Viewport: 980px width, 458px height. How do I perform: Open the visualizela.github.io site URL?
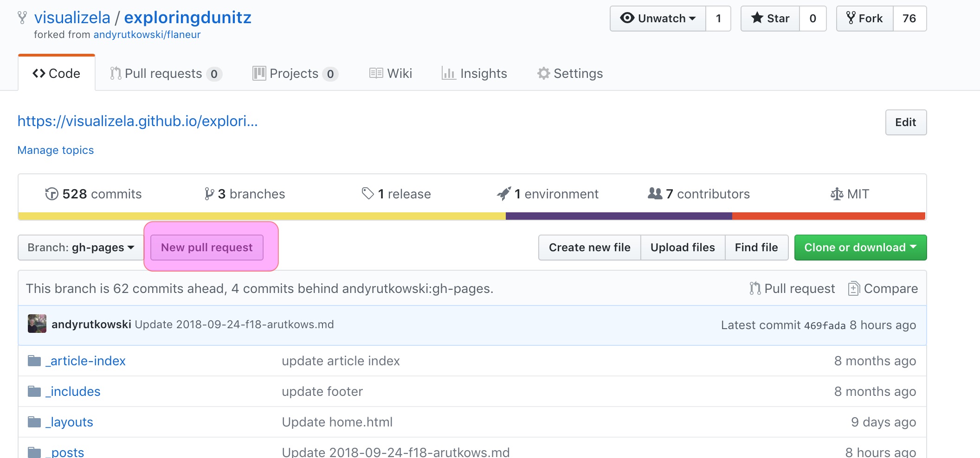pyautogui.click(x=138, y=121)
